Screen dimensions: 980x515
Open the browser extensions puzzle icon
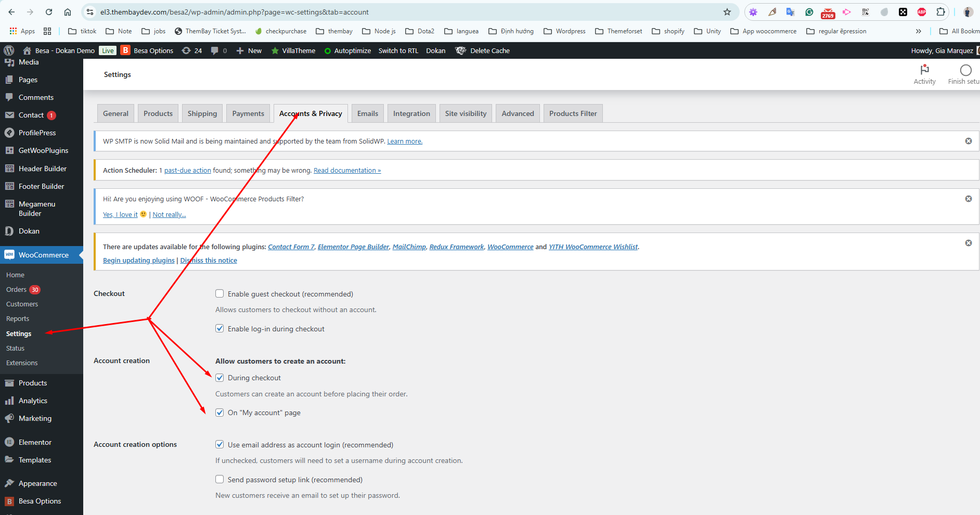[x=940, y=12]
